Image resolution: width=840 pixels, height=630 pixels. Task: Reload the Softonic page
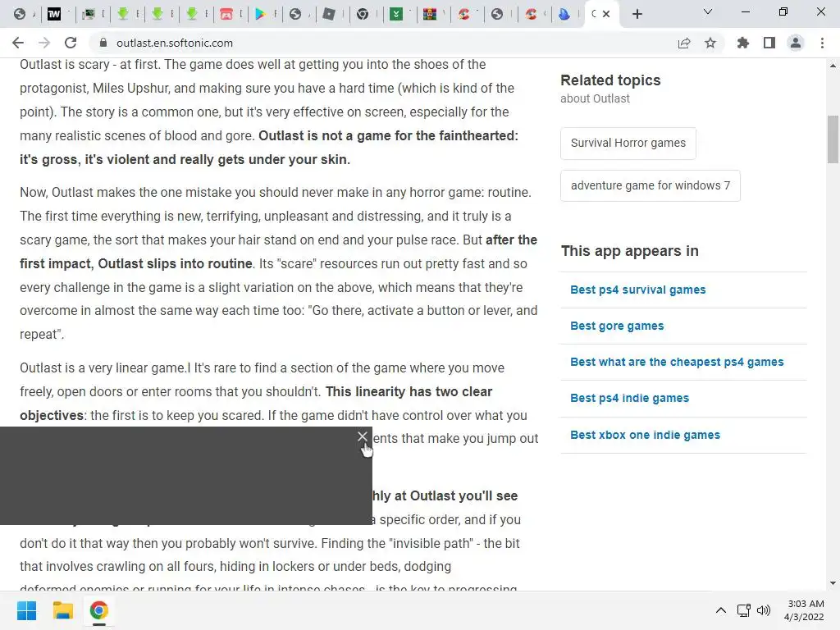pyautogui.click(x=71, y=43)
